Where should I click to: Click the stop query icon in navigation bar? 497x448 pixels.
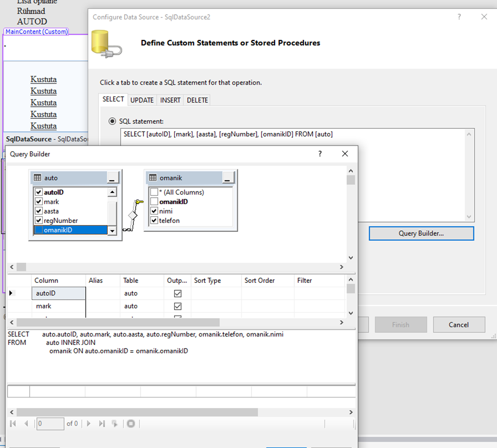(131, 423)
